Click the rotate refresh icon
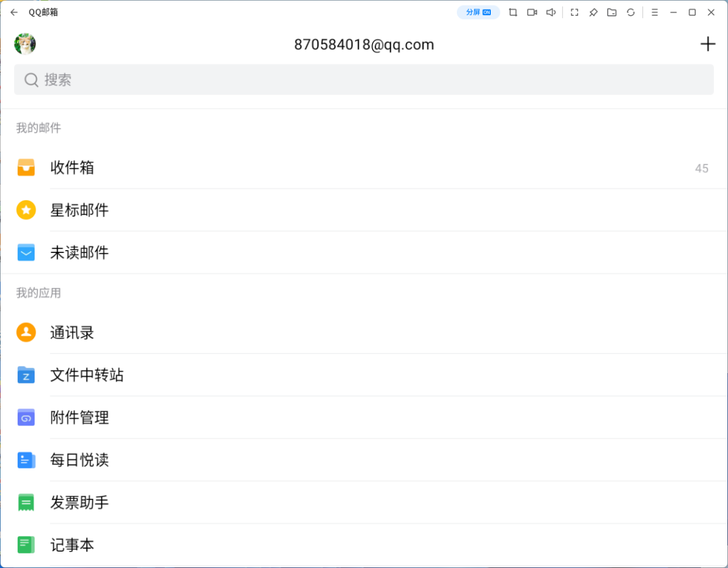 [x=631, y=12]
